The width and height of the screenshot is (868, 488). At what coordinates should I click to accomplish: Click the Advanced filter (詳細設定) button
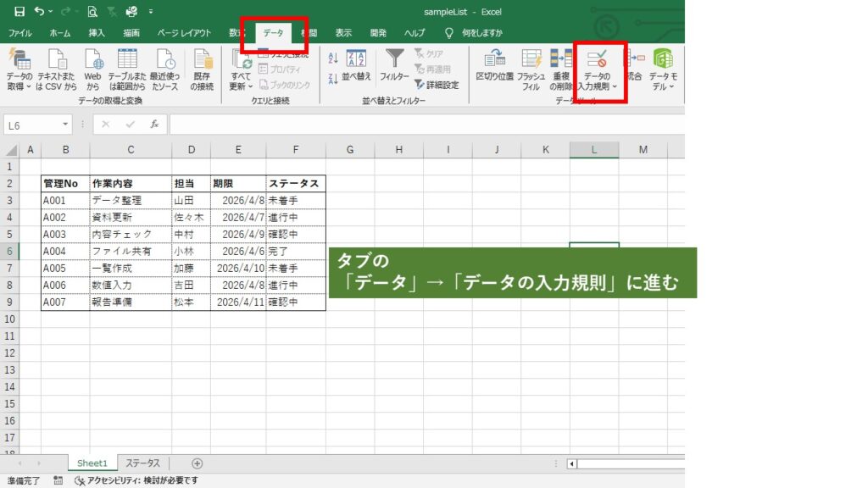[x=436, y=85]
